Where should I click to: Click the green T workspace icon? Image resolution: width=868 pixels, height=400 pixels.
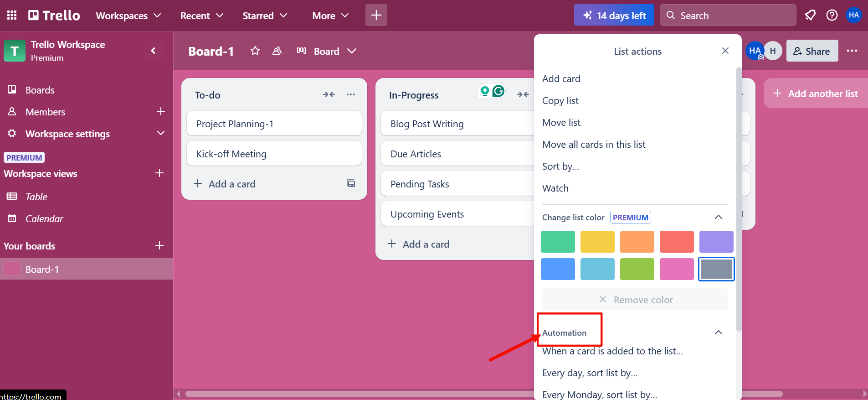point(15,51)
